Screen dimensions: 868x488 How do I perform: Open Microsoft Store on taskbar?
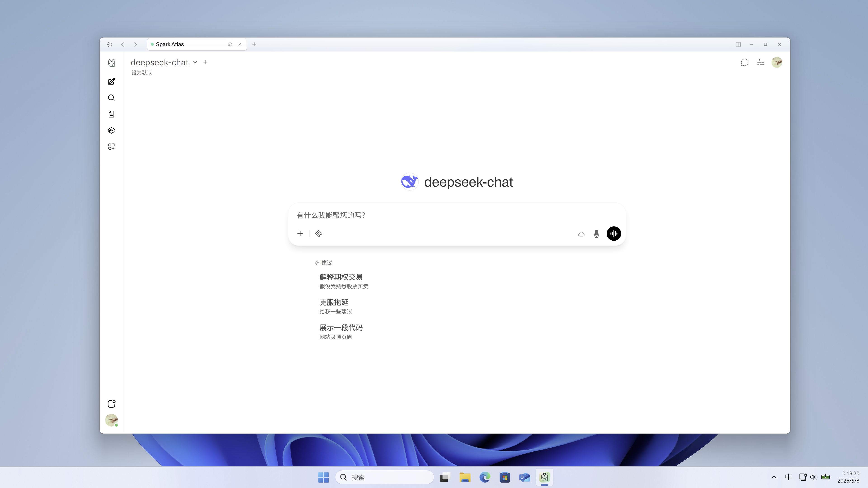[505, 477]
